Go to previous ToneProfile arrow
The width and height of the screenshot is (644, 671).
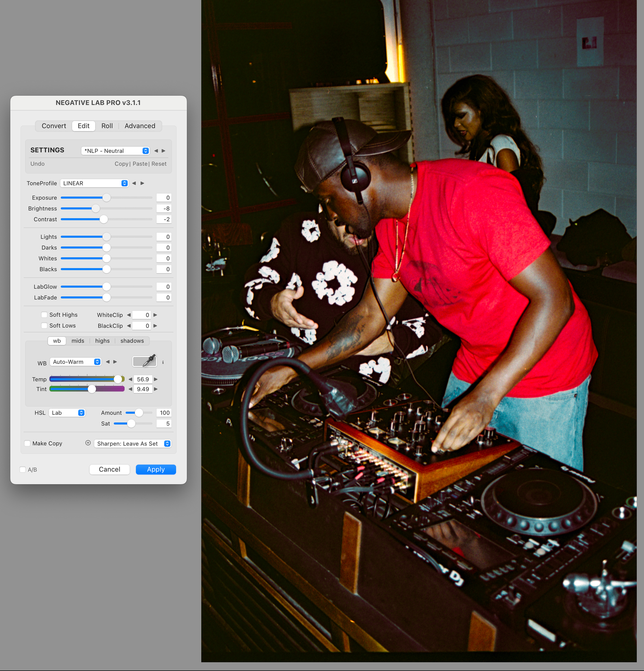tap(134, 183)
